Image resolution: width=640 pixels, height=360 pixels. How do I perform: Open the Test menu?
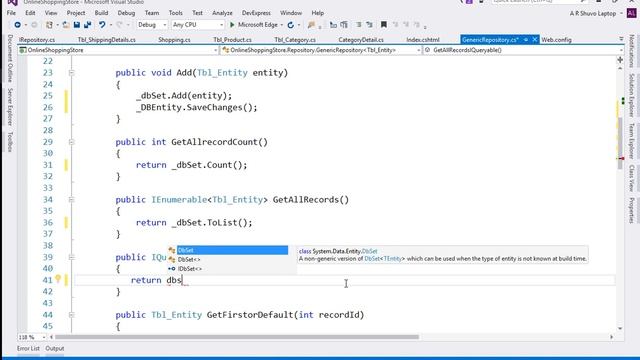(x=197, y=13)
